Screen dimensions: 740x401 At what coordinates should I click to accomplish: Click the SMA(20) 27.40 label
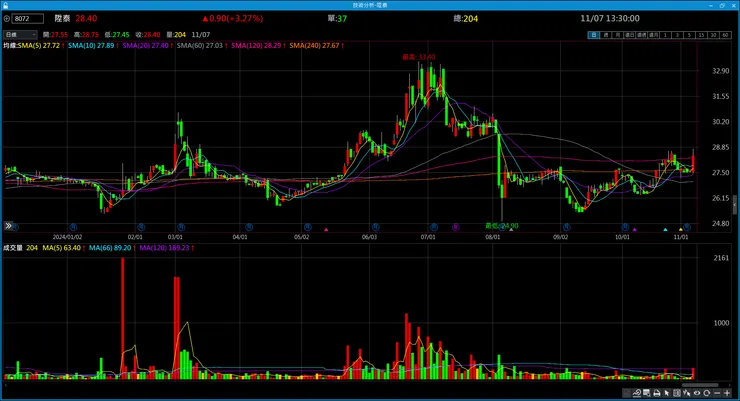[x=145, y=45]
